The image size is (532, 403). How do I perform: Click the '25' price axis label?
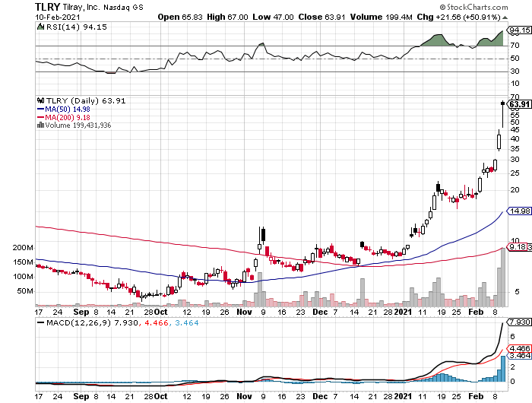point(515,173)
